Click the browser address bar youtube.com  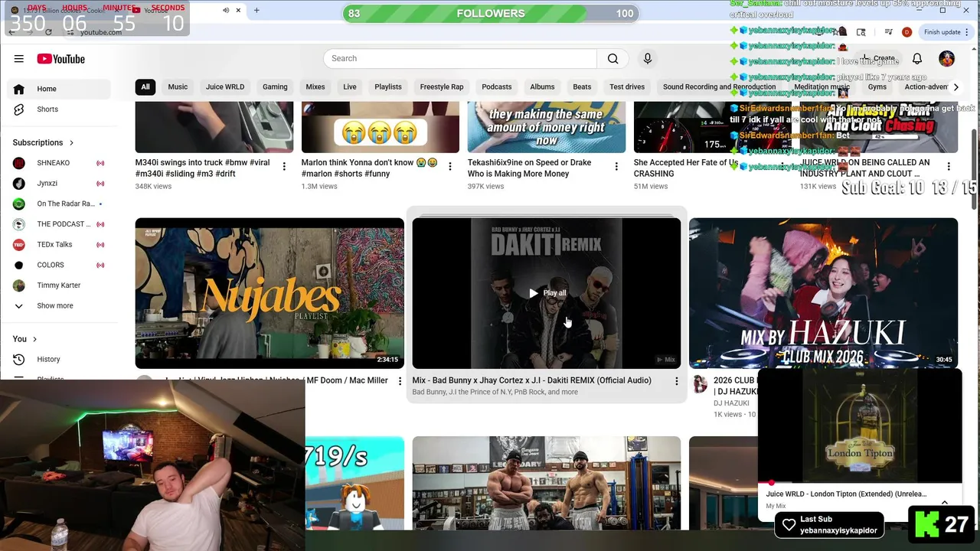pyautogui.click(x=101, y=32)
